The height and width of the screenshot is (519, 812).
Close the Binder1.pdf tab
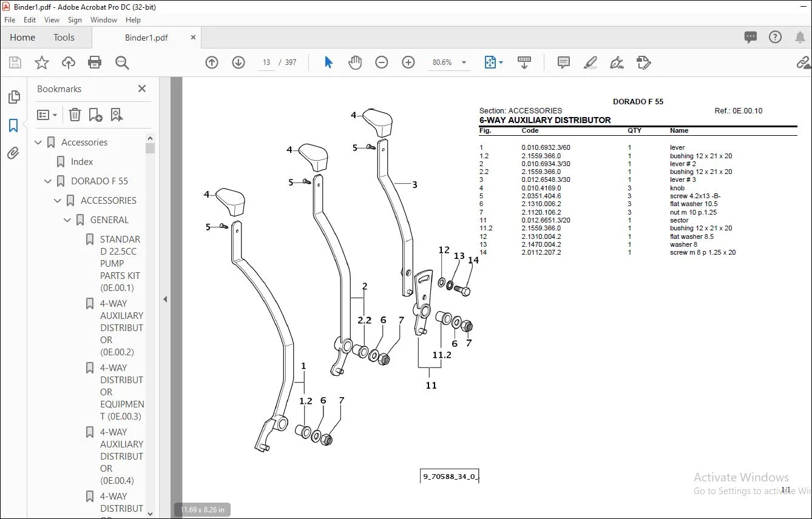point(194,38)
